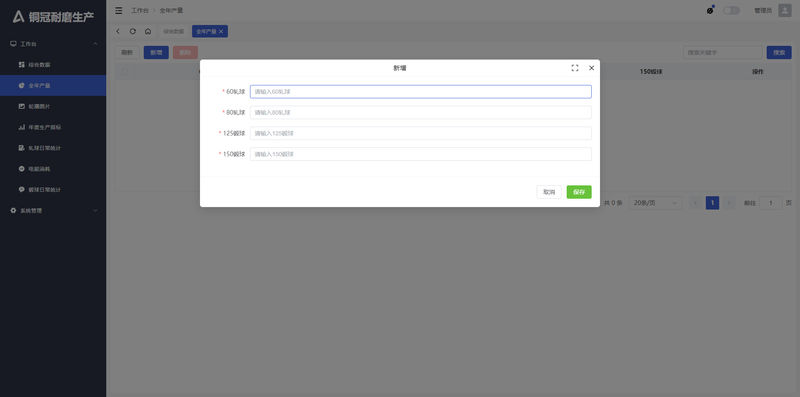Go to home via the house icon

(147, 31)
